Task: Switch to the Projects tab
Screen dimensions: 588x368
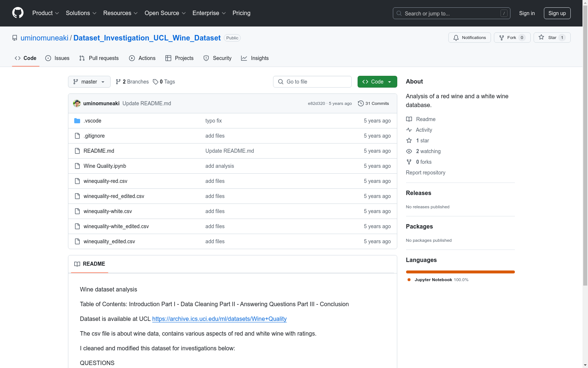Action: click(179, 58)
